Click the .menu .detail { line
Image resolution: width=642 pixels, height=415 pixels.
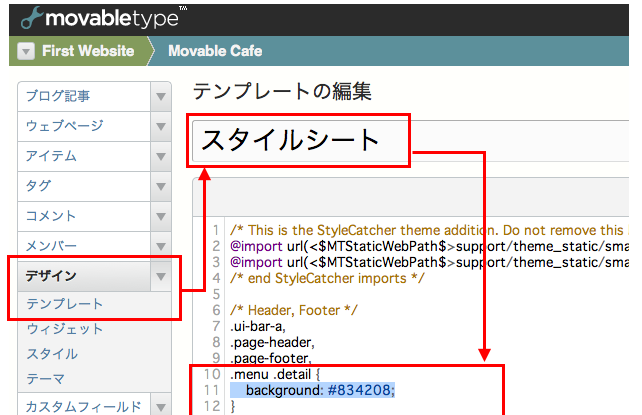[x=275, y=374]
